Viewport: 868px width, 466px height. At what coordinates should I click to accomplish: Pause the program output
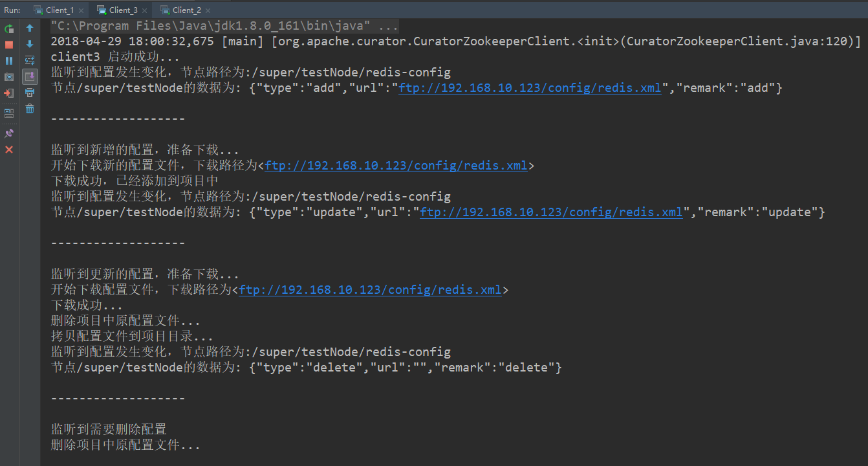pyautogui.click(x=9, y=61)
